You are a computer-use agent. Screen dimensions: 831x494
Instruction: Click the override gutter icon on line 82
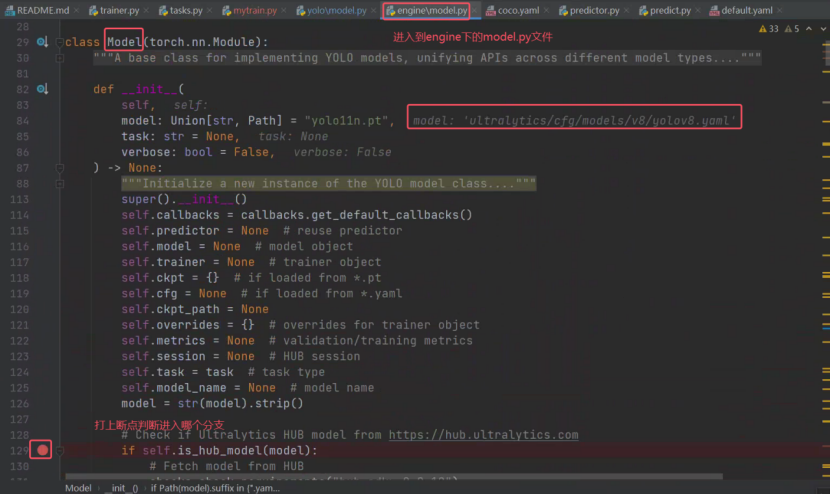pyautogui.click(x=42, y=89)
